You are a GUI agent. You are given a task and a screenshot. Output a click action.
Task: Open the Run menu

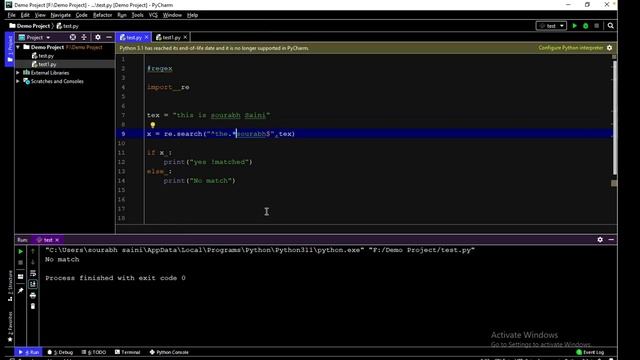[x=122, y=15]
